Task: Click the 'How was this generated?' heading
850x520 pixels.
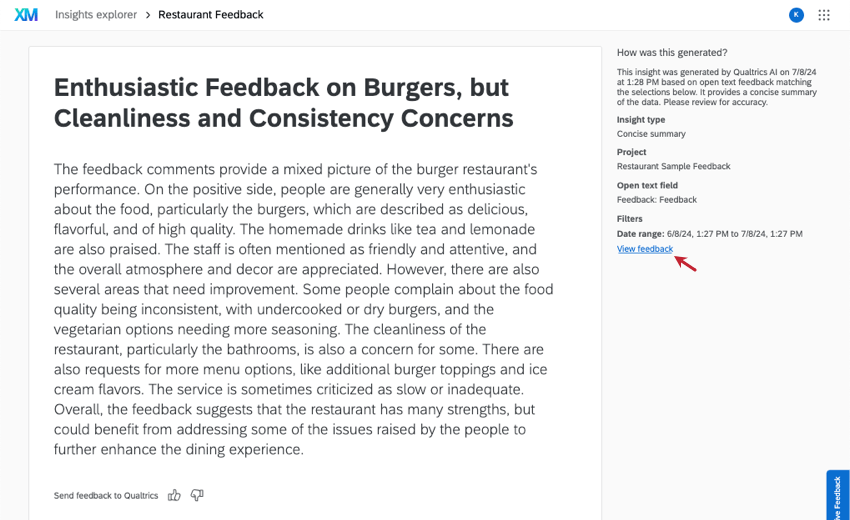Action: tap(672, 53)
